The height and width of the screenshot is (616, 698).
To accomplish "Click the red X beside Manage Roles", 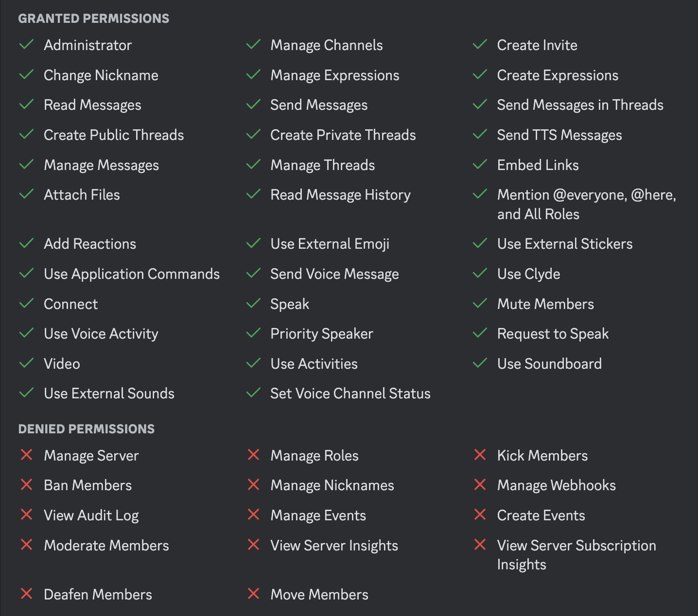I will pos(253,455).
